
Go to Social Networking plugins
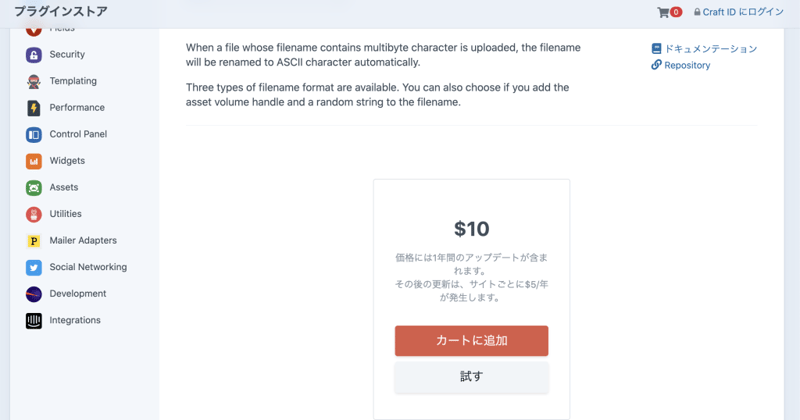(x=88, y=267)
